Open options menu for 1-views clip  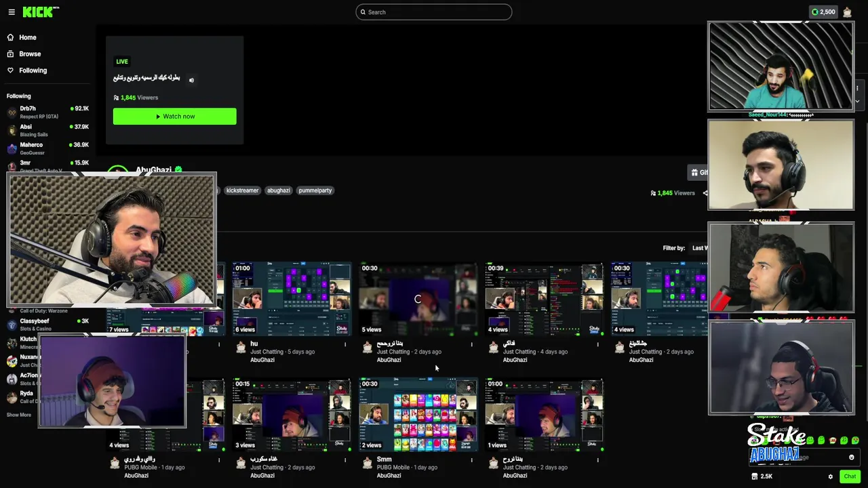tap(597, 460)
